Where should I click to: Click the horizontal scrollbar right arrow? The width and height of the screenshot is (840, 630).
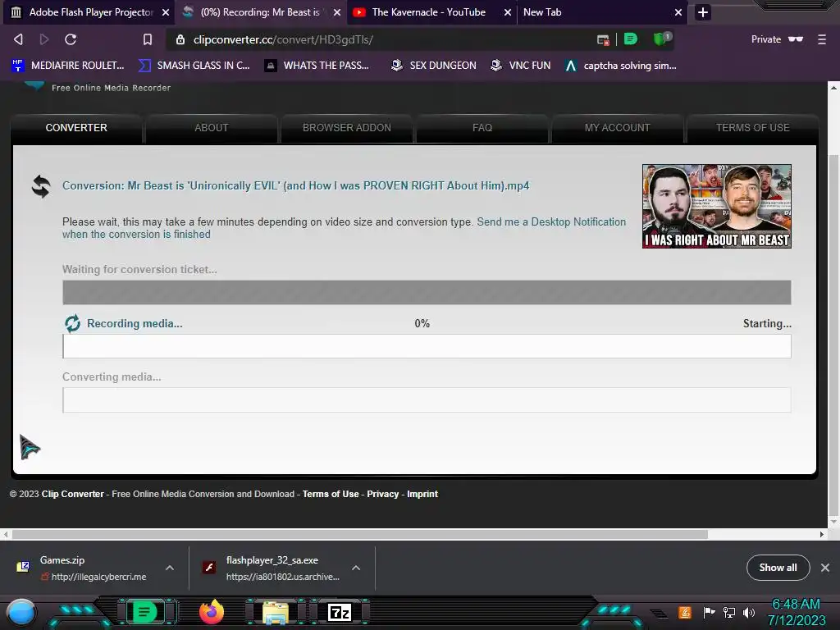pyautogui.click(x=822, y=534)
